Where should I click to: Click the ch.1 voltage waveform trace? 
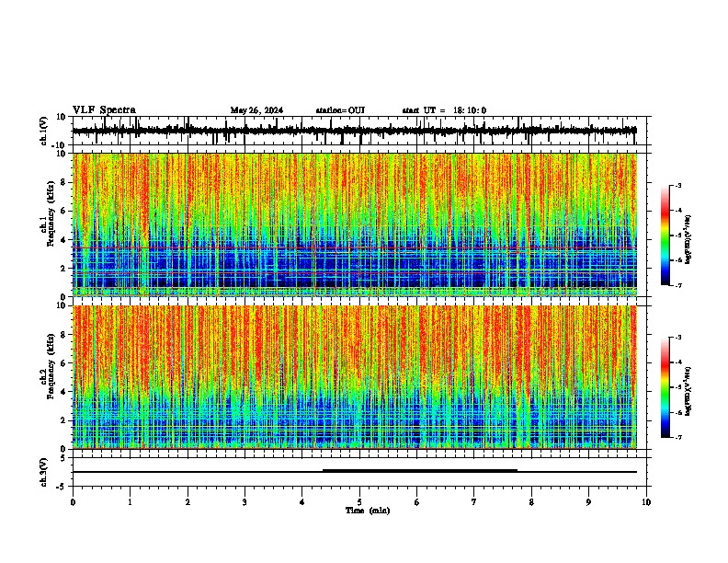354,131
